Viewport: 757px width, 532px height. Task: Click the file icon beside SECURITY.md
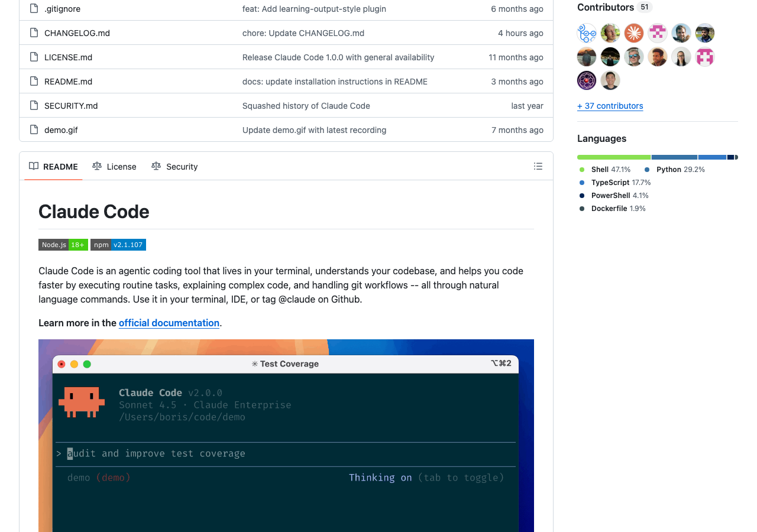pos(34,106)
